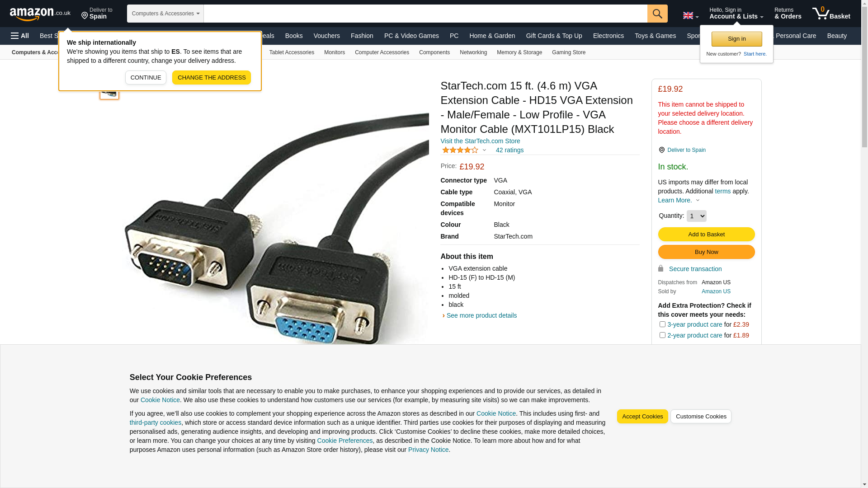Click the Amazon.co.uk logo
The width and height of the screenshot is (868, 488).
point(40,14)
